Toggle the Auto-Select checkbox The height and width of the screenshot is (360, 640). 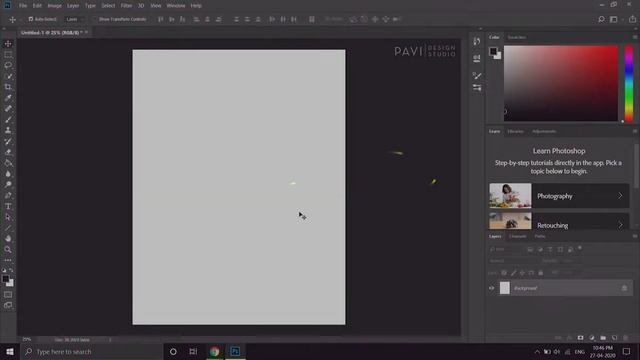(x=31, y=19)
